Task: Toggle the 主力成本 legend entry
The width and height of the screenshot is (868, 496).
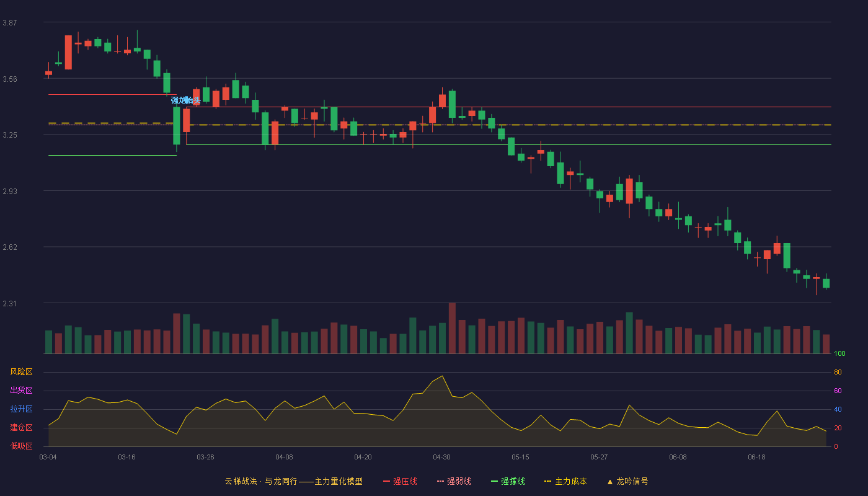Action: pos(565,481)
